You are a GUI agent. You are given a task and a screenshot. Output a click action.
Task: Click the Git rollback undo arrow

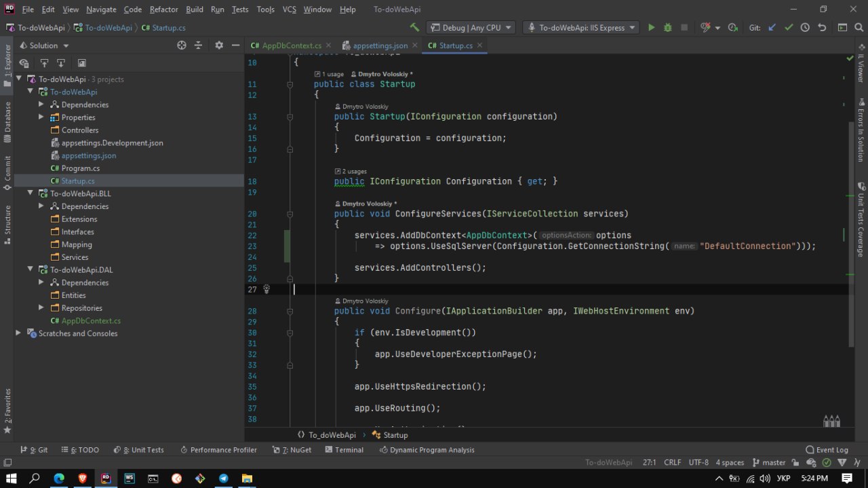click(822, 28)
